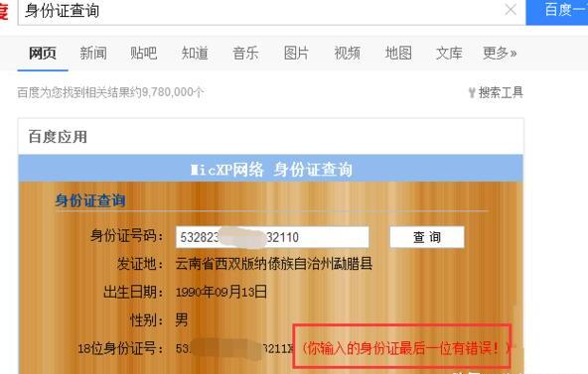Click the 发证地 label
This screenshot has width=588, height=374.
(x=140, y=264)
